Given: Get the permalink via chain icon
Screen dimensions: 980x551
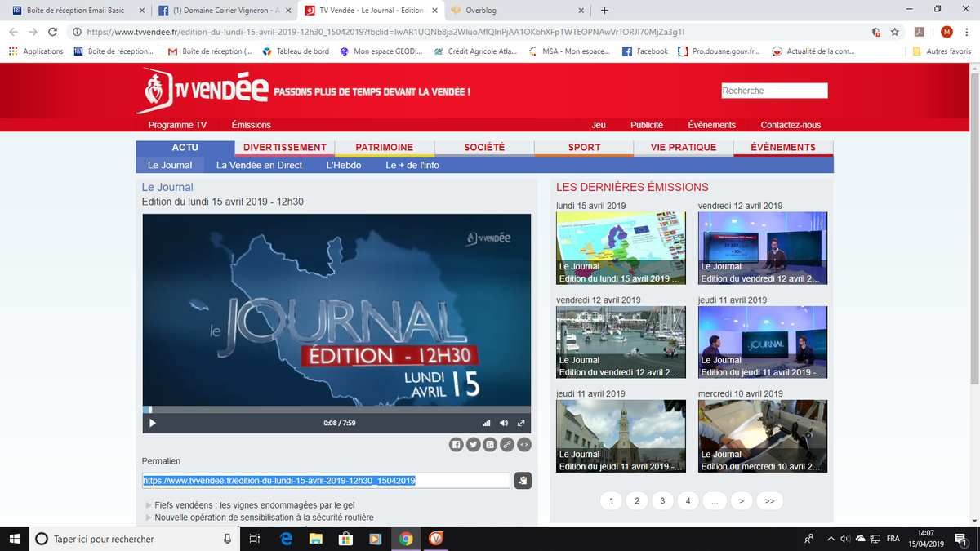Looking at the screenshot, I should (507, 445).
